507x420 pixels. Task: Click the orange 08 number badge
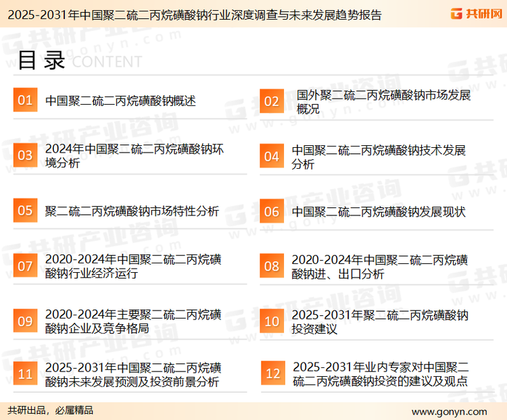272,266
